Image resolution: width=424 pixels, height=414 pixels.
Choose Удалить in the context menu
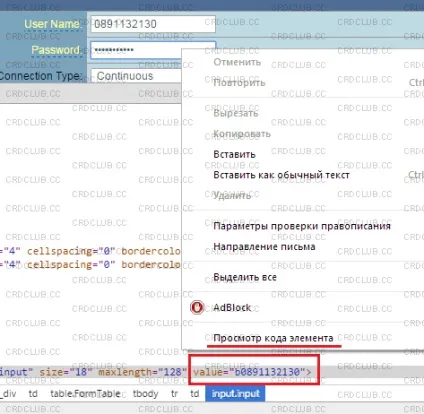(232, 195)
